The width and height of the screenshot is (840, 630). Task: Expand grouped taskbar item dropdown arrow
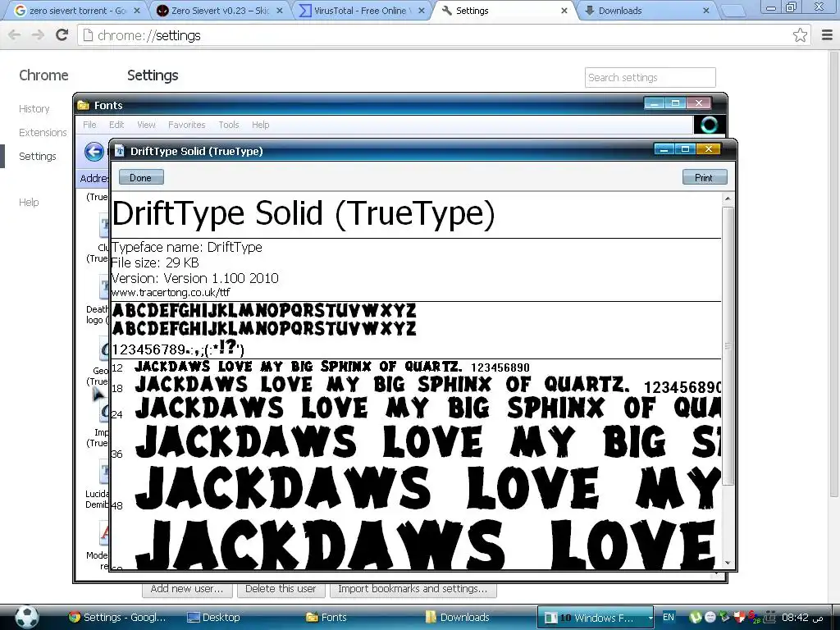pyautogui.click(x=651, y=618)
